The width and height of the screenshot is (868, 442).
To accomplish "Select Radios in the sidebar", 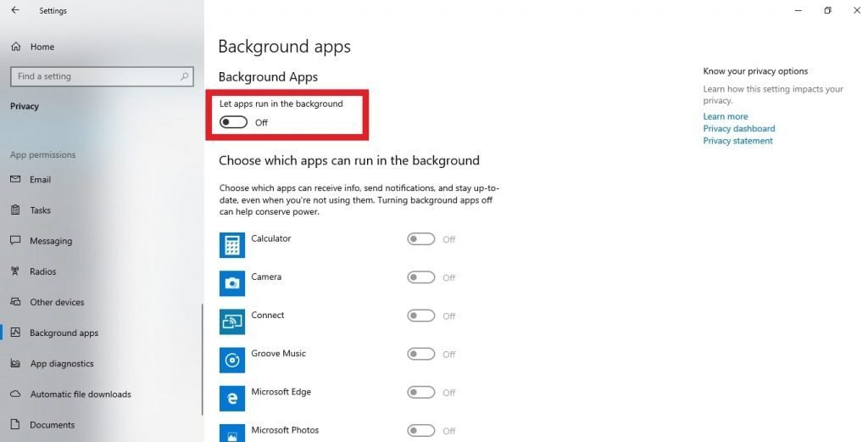I will click(x=42, y=271).
